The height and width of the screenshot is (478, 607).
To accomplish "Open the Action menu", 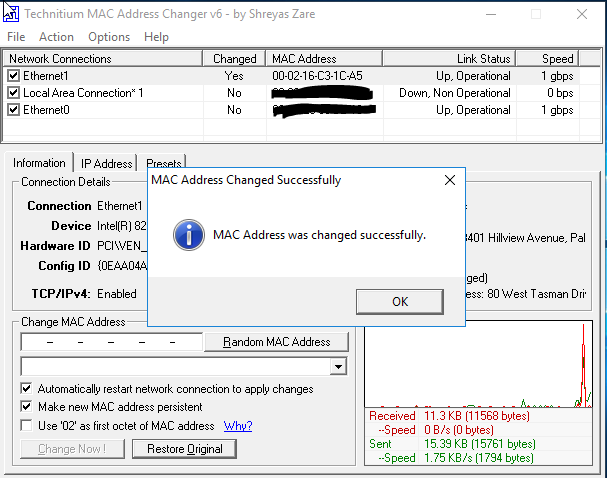I will point(57,37).
